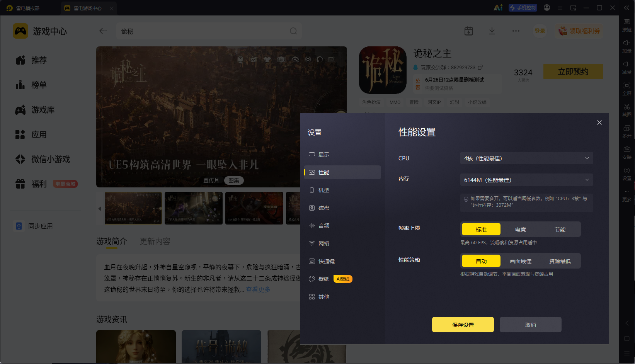635x364 pixels.
Task: Open the 按键 keymapping tool in right sidebar
Action: pos(626,25)
